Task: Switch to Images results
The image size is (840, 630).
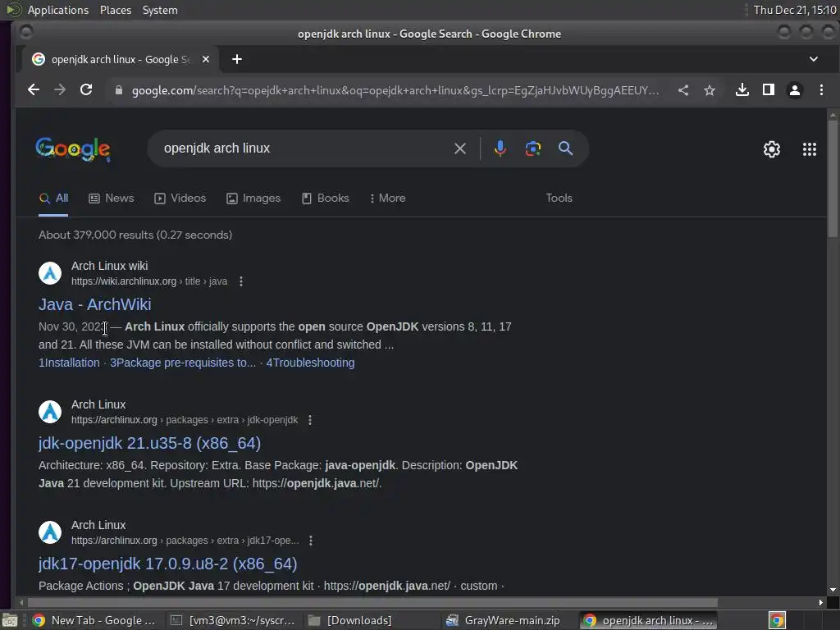Action: (x=253, y=199)
